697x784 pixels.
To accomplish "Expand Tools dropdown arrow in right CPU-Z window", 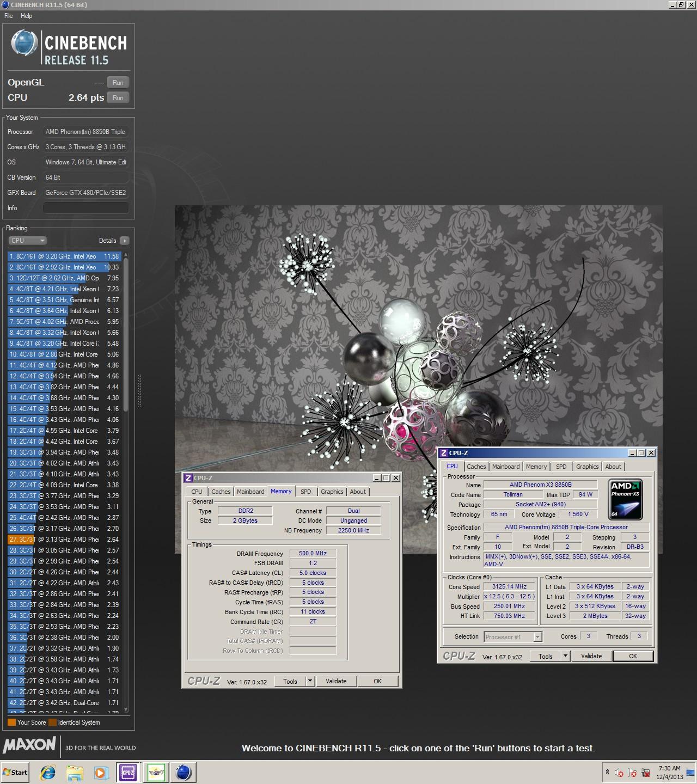I will [566, 656].
